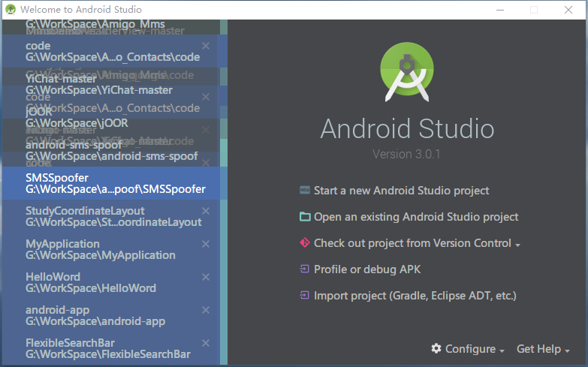
Task: Open the FlexibleSearchBar recent project
Action: 111,348
